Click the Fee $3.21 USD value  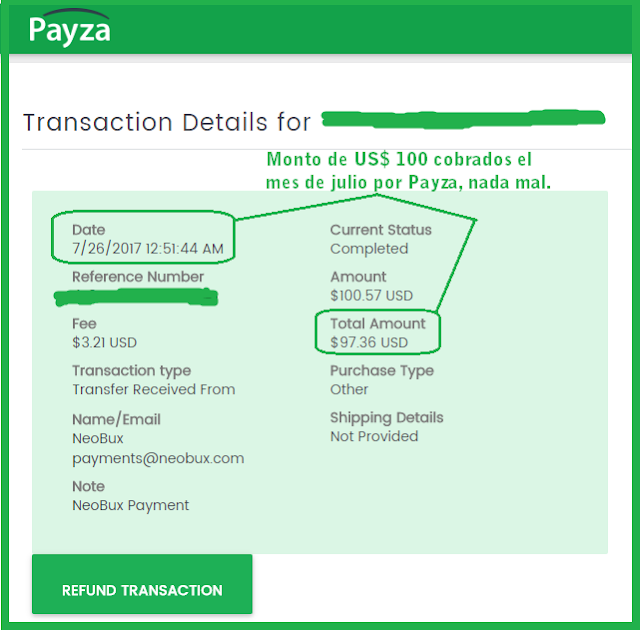(x=104, y=342)
